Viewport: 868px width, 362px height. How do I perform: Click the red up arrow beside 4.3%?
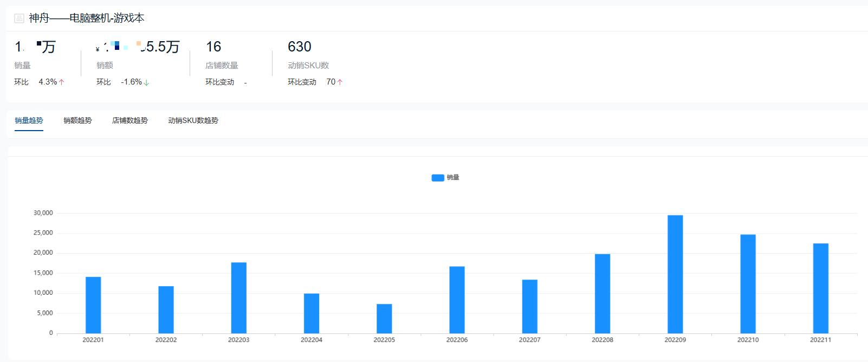pos(61,82)
